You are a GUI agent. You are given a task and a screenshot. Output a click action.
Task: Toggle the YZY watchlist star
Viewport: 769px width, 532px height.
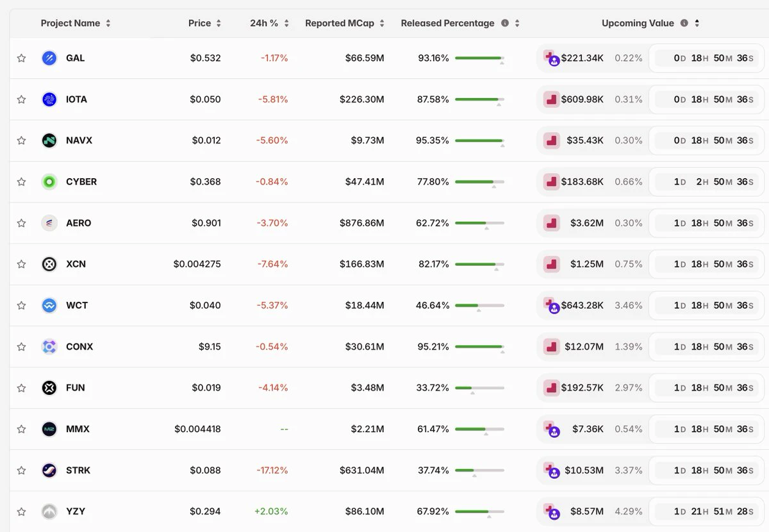click(x=21, y=511)
